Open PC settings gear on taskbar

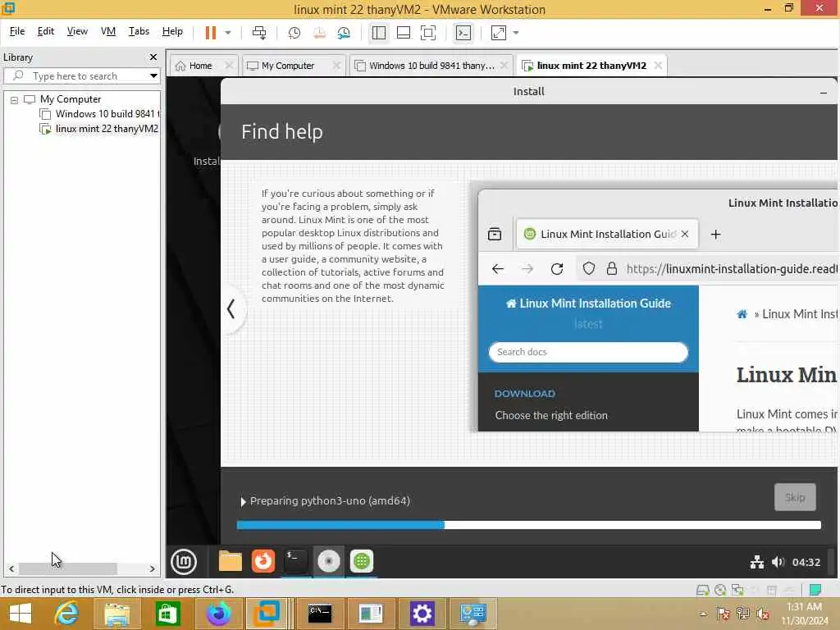422,614
